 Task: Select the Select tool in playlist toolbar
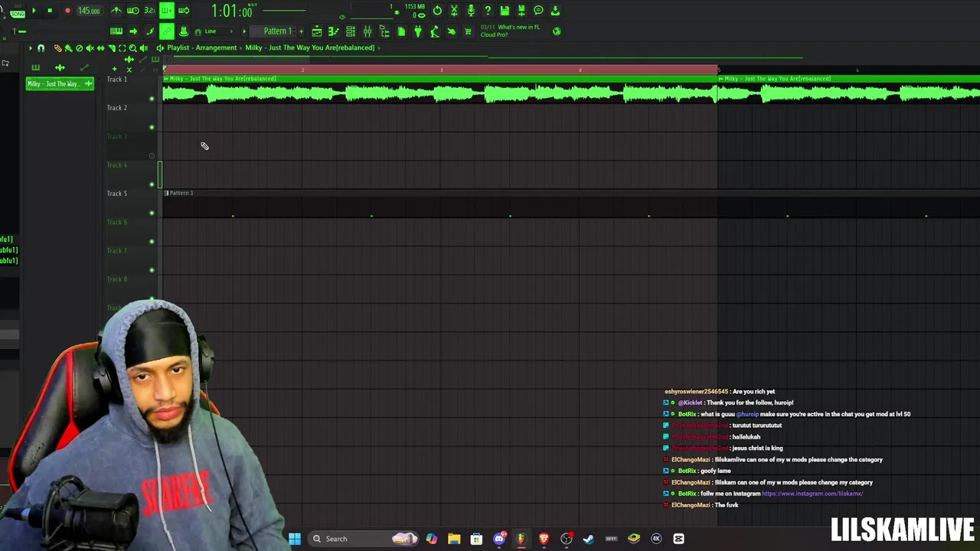click(122, 47)
